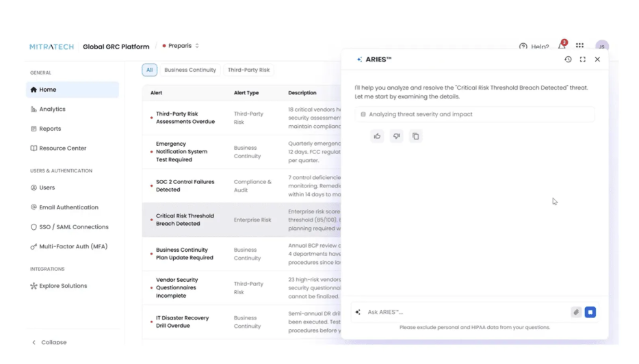Screen dimensions: 639x364
Task: Click the Description column header
Action: pos(302,93)
